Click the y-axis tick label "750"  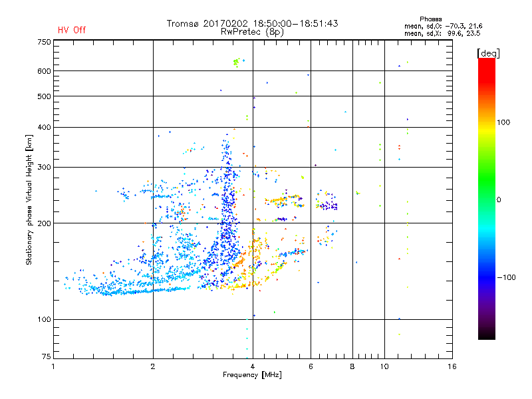click(44, 42)
